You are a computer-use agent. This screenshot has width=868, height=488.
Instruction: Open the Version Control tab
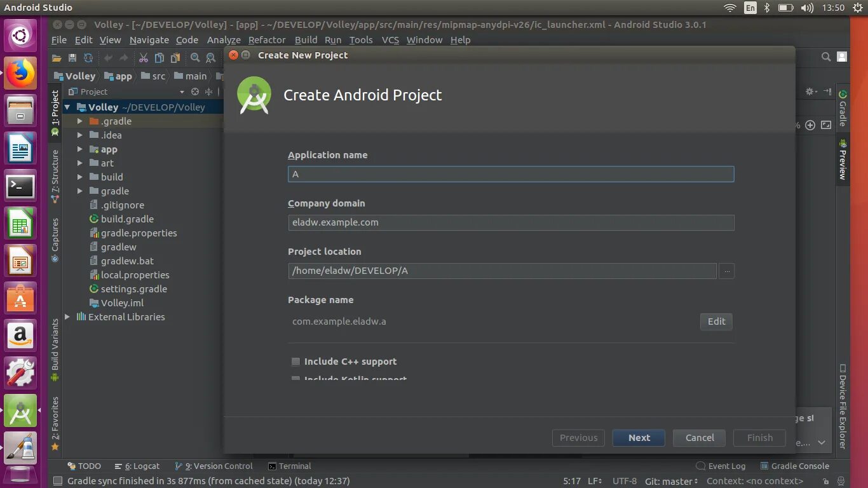click(214, 466)
